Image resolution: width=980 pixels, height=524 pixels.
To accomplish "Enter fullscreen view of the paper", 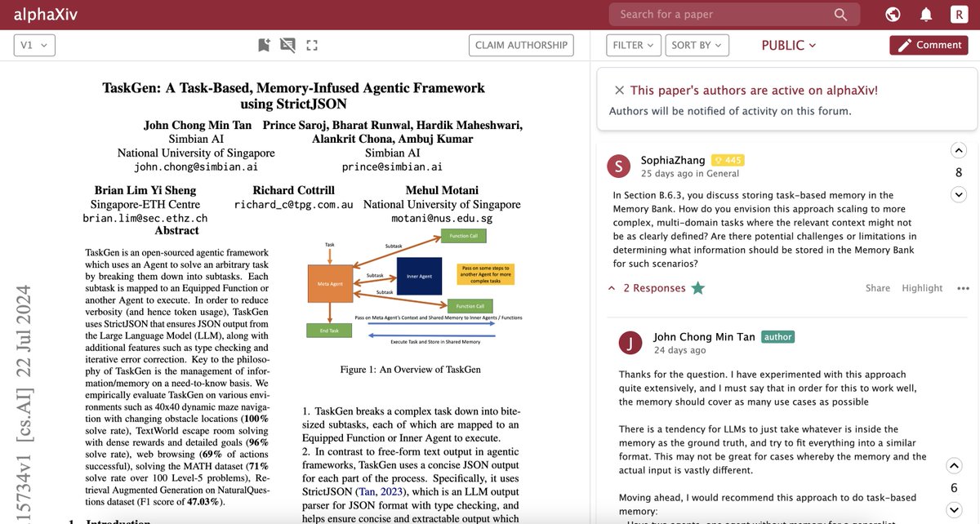I will coord(311,45).
